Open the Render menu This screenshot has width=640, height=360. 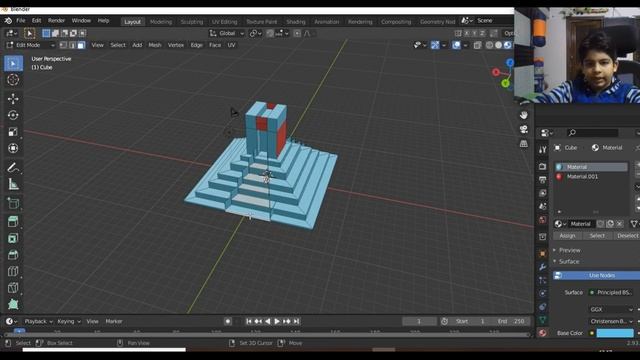tap(56, 20)
